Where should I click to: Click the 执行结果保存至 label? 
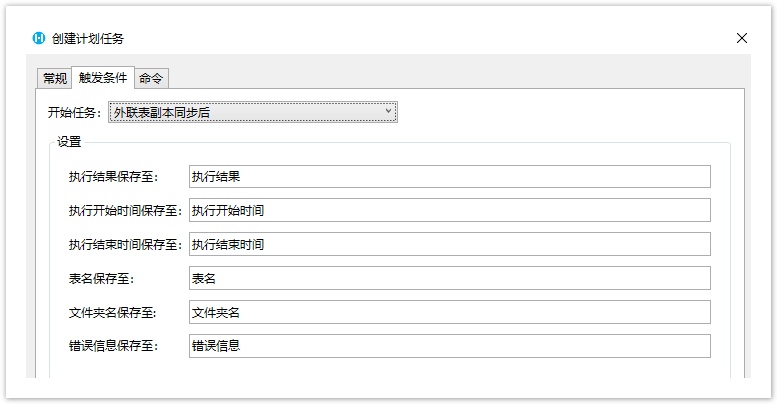coord(113,177)
